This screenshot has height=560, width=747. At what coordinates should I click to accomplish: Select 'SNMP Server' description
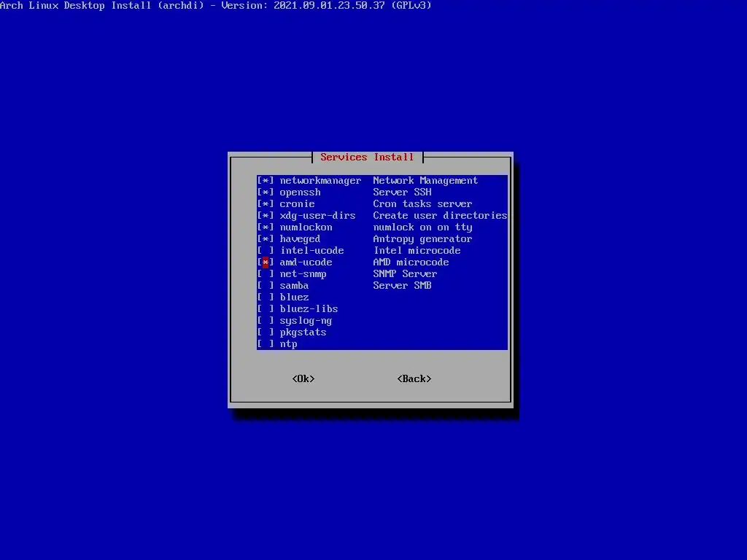point(405,274)
